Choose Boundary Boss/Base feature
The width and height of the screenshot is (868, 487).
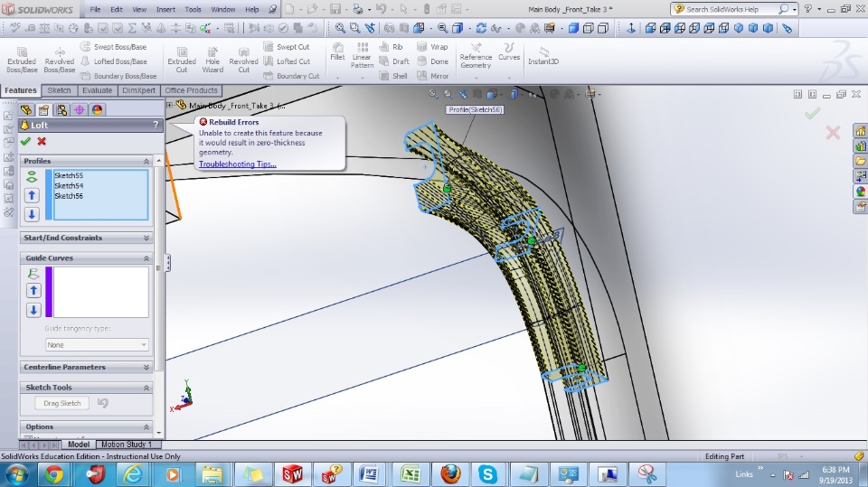pyautogui.click(x=118, y=76)
